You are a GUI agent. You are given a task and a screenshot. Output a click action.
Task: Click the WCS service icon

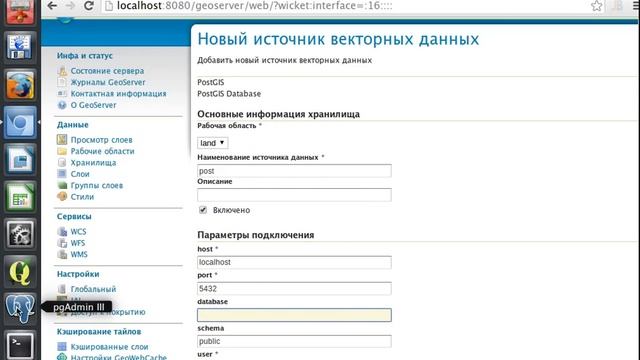coord(62,232)
